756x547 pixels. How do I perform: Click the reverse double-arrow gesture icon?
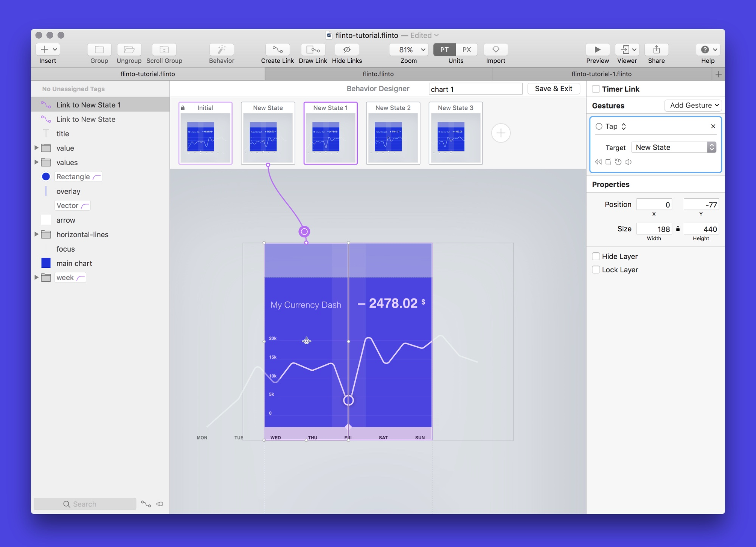click(598, 162)
